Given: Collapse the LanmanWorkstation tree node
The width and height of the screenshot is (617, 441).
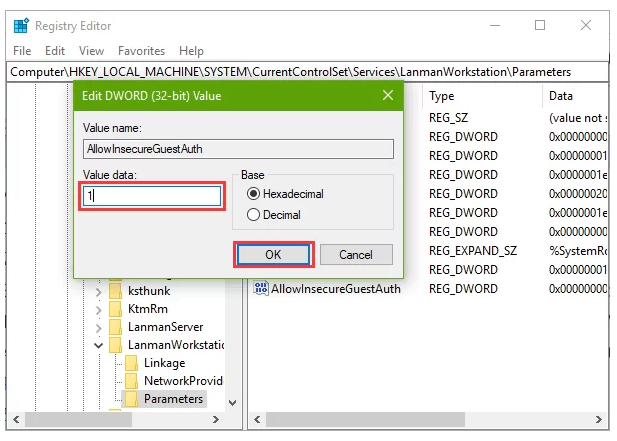Looking at the screenshot, I should coord(98,345).
